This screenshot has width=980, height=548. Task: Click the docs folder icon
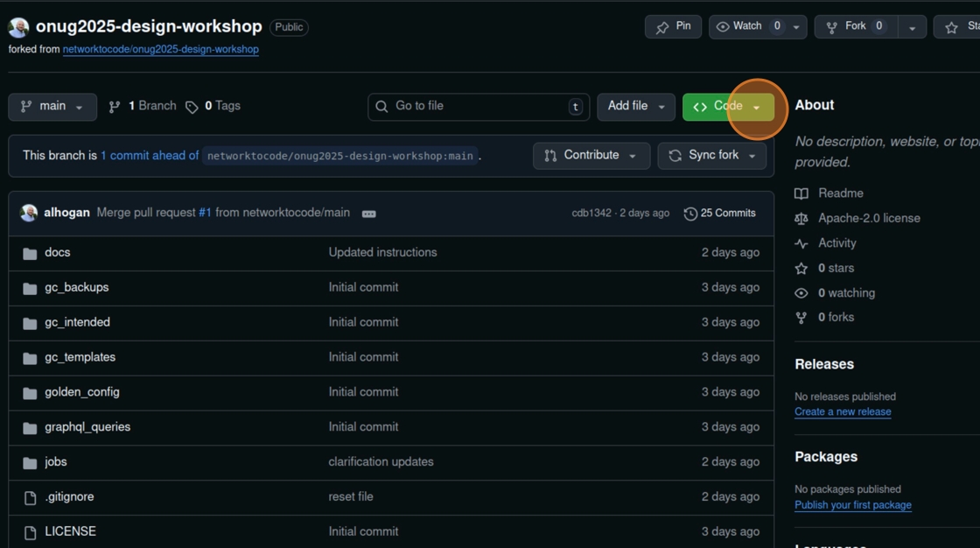[30, 253]
